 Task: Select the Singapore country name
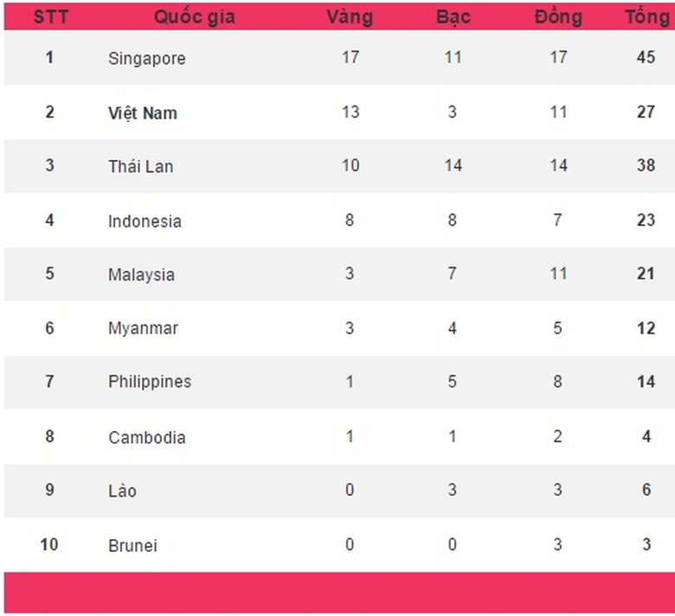147,58
